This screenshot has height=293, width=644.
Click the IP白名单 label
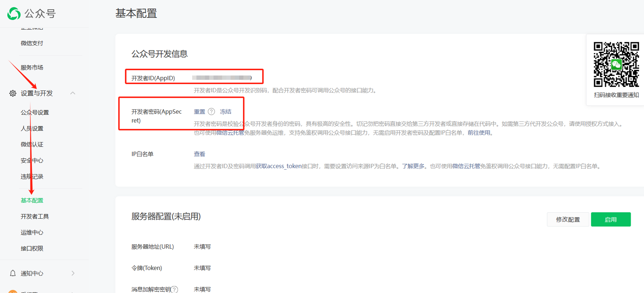142,154
